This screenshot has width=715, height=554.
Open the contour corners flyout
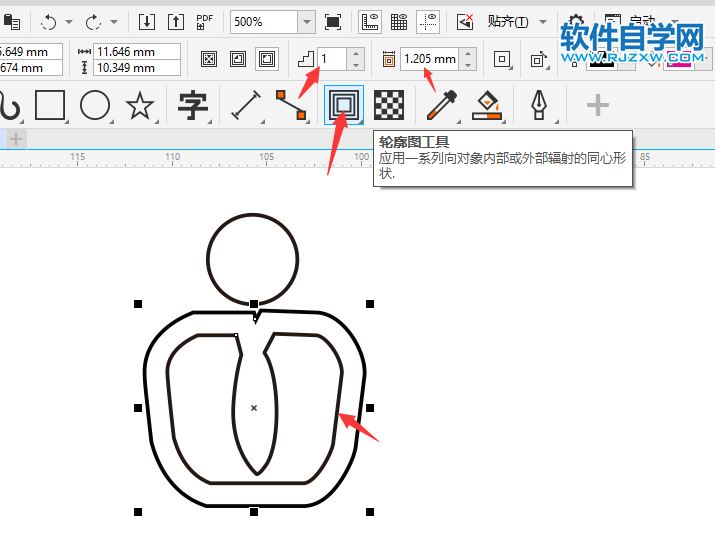tap(503, 59)
